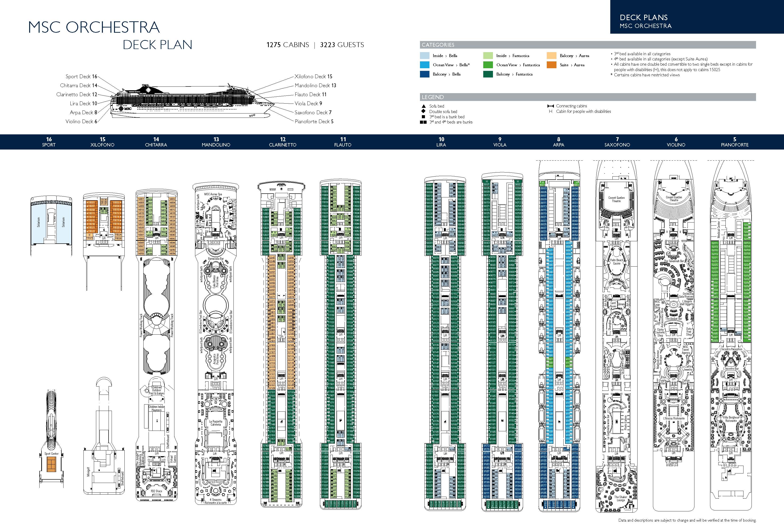Open the 12 CLARINETTO deck header
The height and width of the screenshot is (532, 784).
tap(283, 142)
